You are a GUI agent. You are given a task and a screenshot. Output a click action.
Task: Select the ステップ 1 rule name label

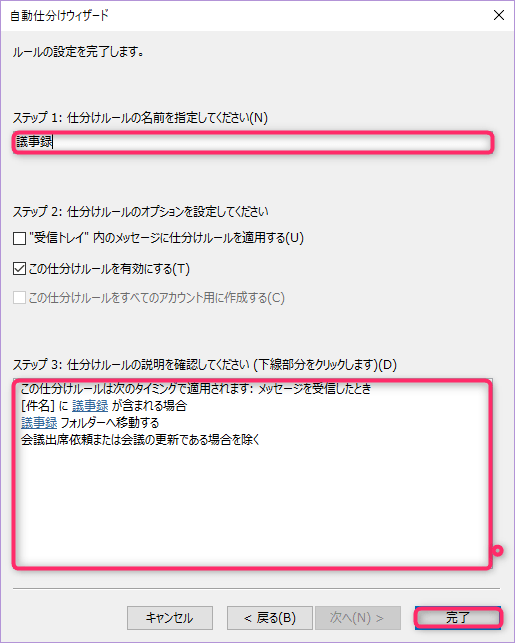click(x=140, y=118)
